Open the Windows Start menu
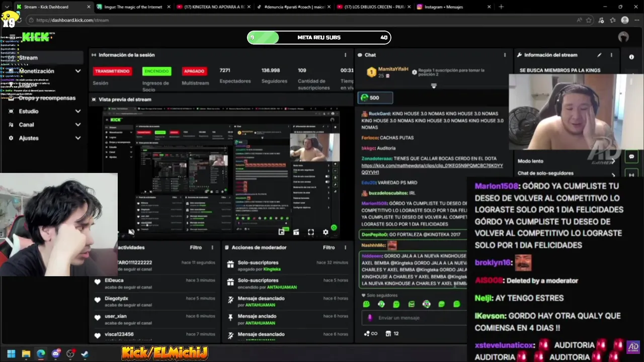The image size is (644, 362). point(11,353)
